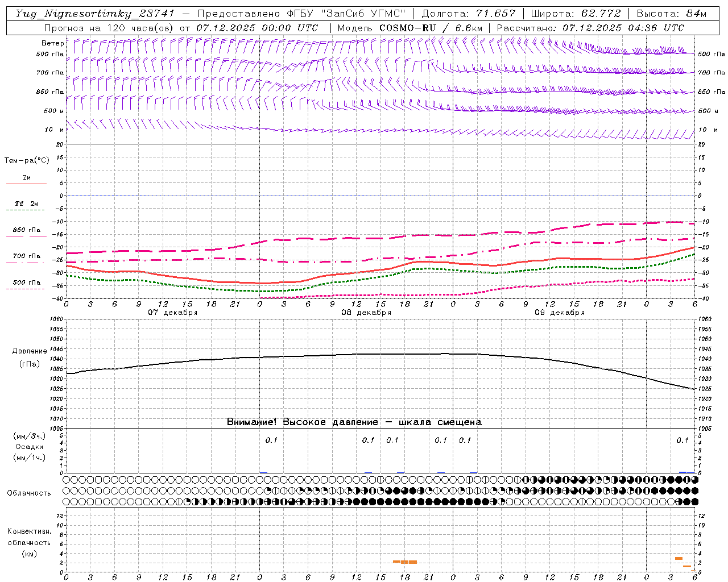Click the Облачность cloud rows label
This screenshot has height=582, width=728.
[29, 493]
